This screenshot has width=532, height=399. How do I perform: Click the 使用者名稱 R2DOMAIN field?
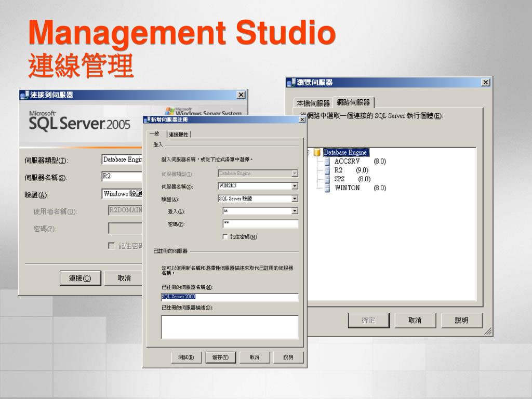coord(125,210)
